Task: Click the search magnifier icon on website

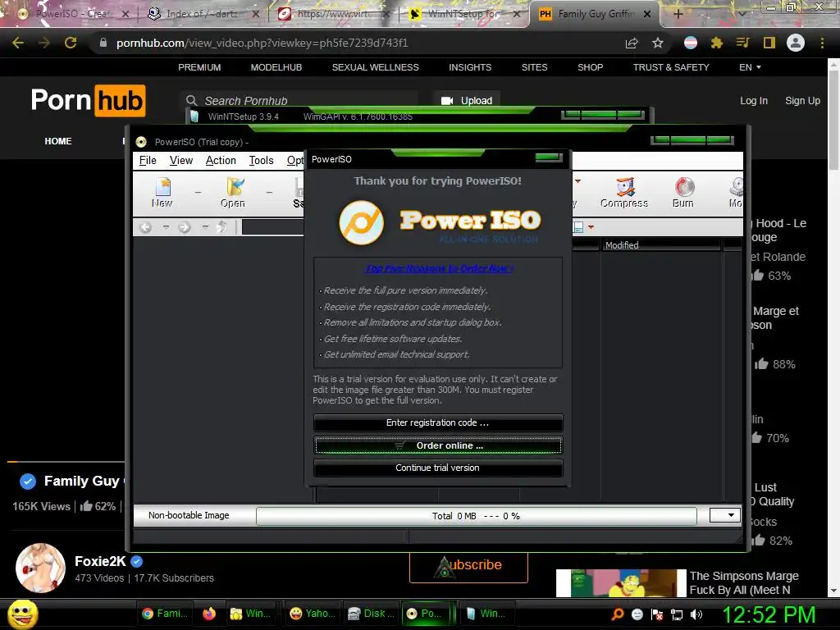Action: coord(191,100)
